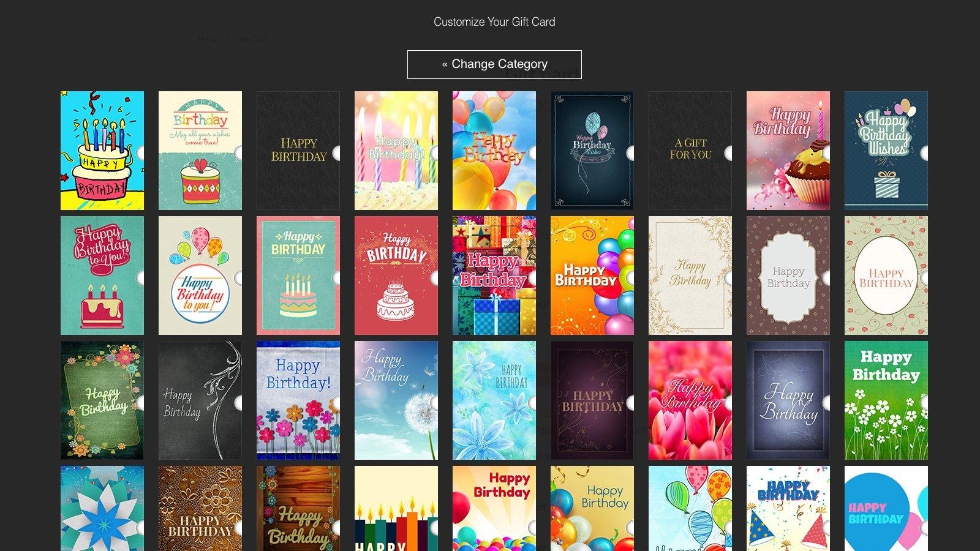This screenshot has width=980, height=551.
Task: Select the orange card with balloons
Action: pos(592,275)
